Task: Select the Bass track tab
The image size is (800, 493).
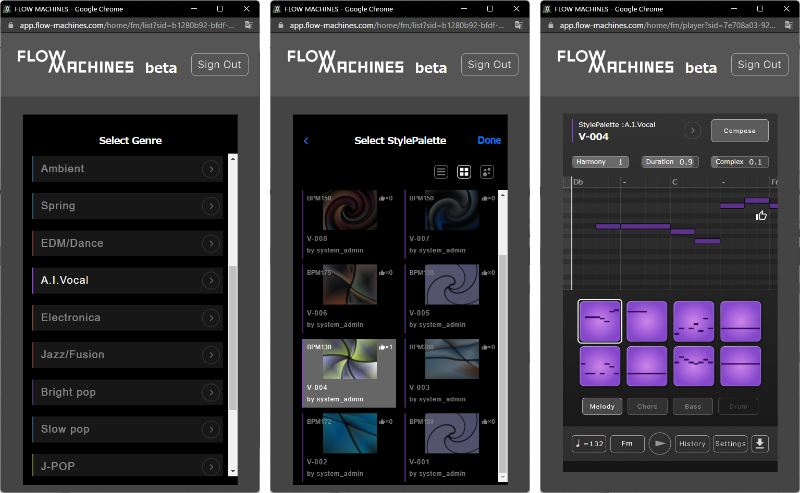Action: click(692, 406)
